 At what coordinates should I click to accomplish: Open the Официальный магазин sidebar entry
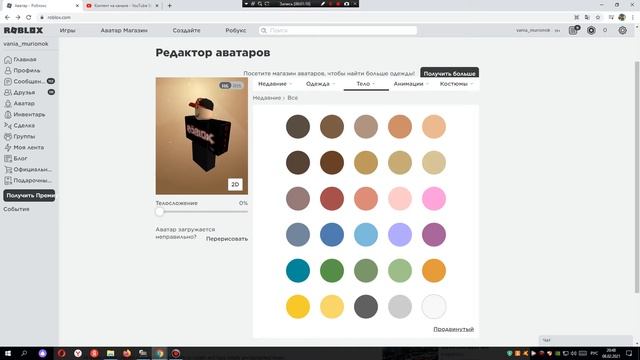(28, 169)
